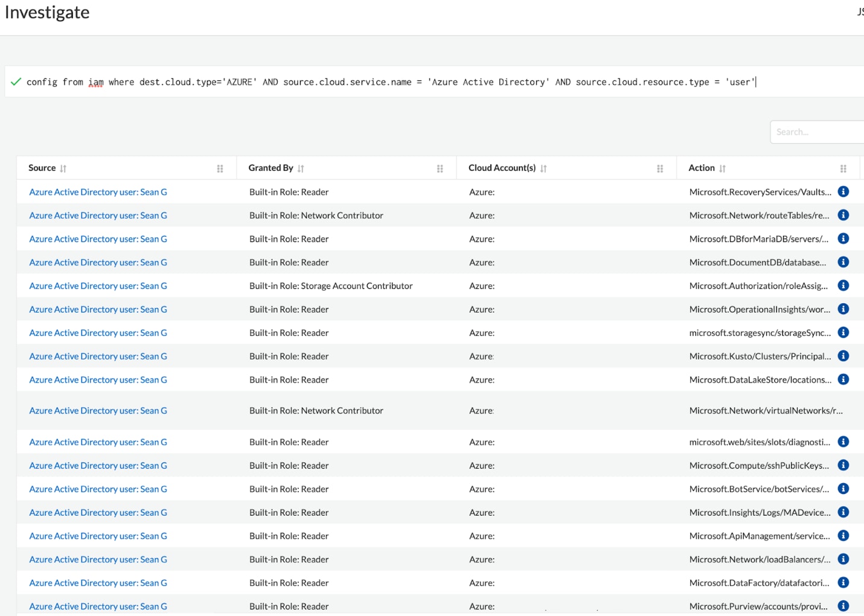Select Microsoft.Compute/sshPublicKeys action text
This screenshot has height=616, width=864.
coord(760,466)
